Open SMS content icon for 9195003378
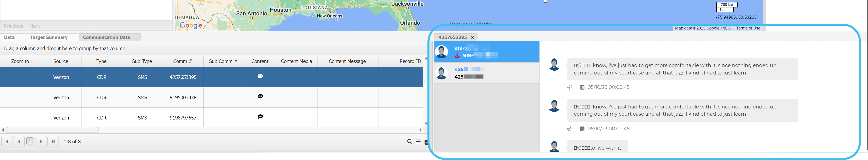 [x=260, y=97]
